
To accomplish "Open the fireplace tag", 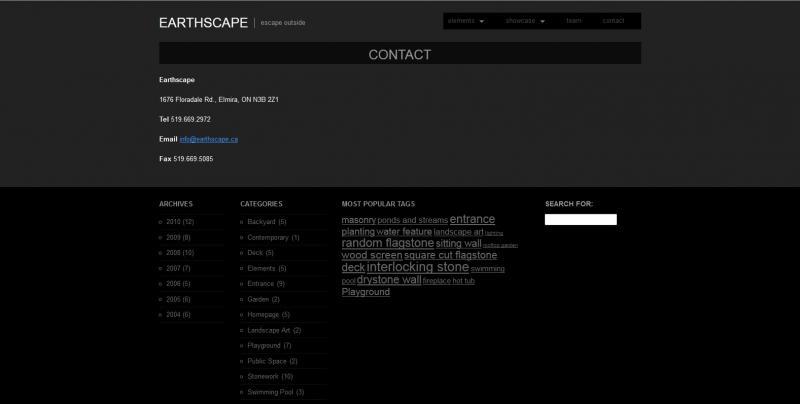I will pyautogui.click(x=436, y=281).
